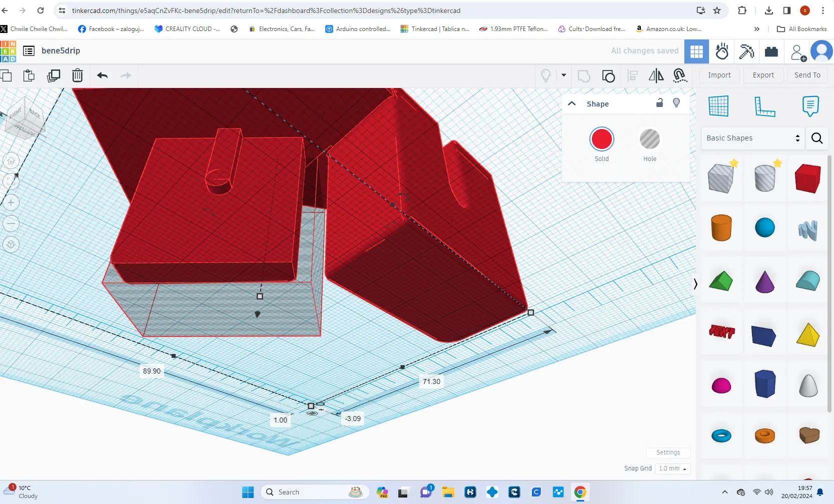Click the Export button

[x=763, y=75]
